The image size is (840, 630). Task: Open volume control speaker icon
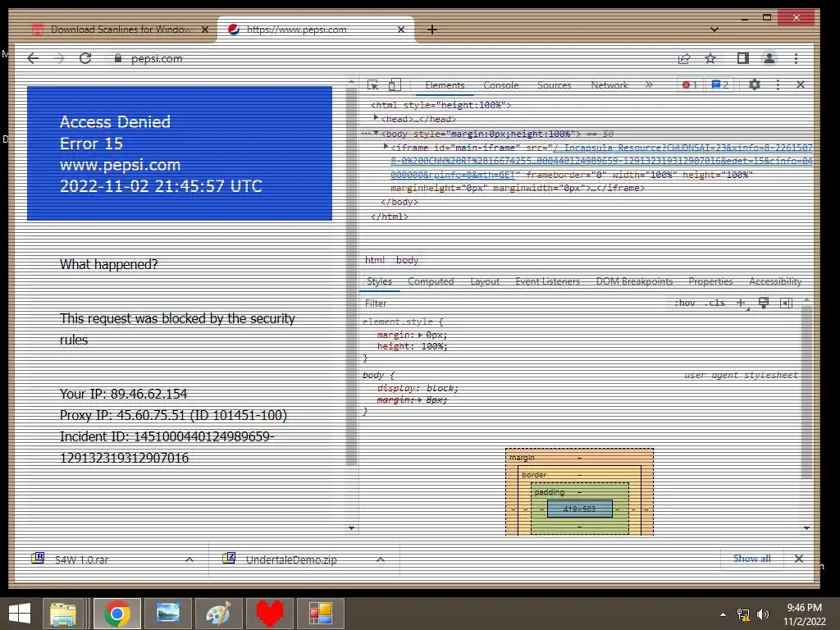pos(763,614)
